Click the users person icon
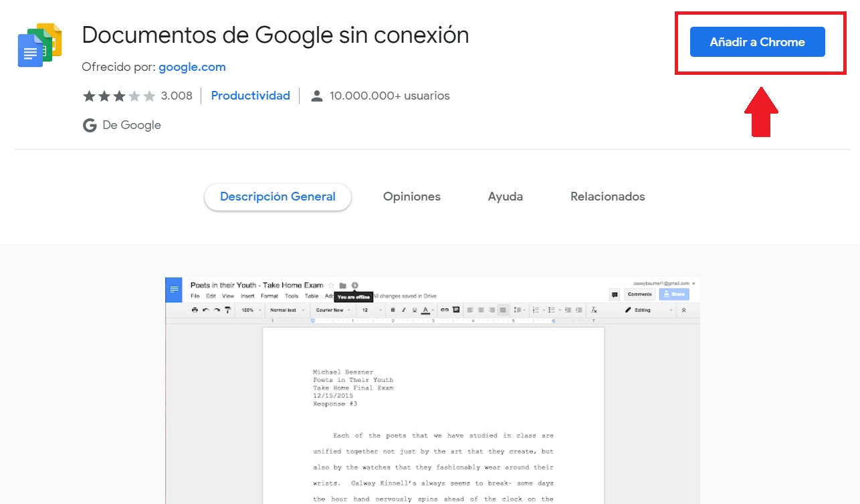This screenshot has height=504, width=860. pos(317,96)
